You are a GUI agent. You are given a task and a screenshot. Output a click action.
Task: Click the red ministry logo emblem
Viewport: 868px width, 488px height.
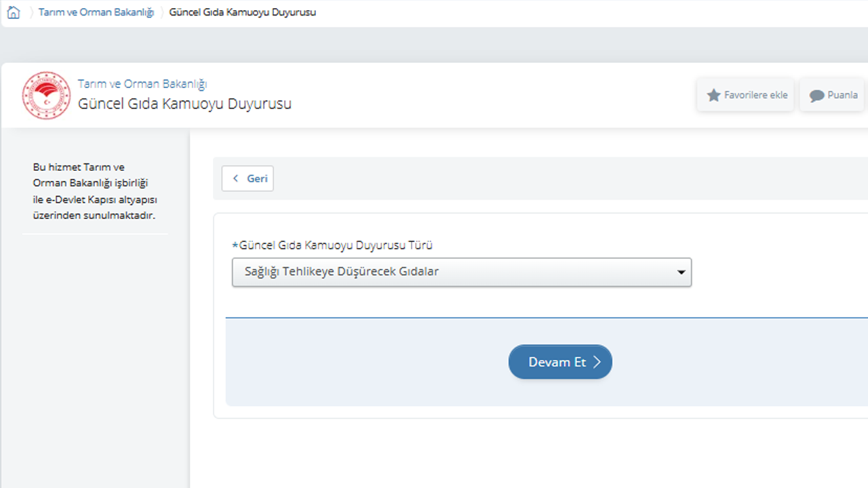(46, 96)
